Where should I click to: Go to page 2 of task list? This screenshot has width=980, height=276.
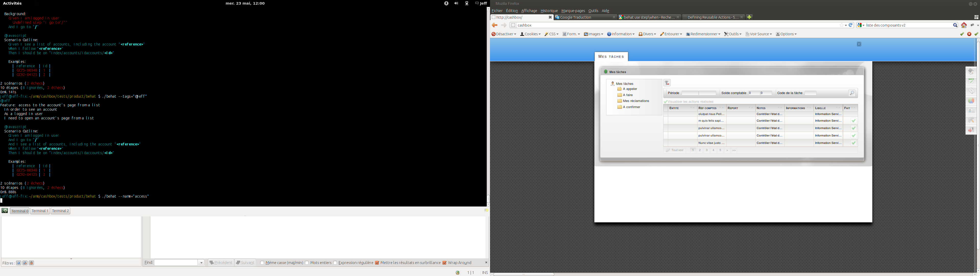click(x=700, y=150)
